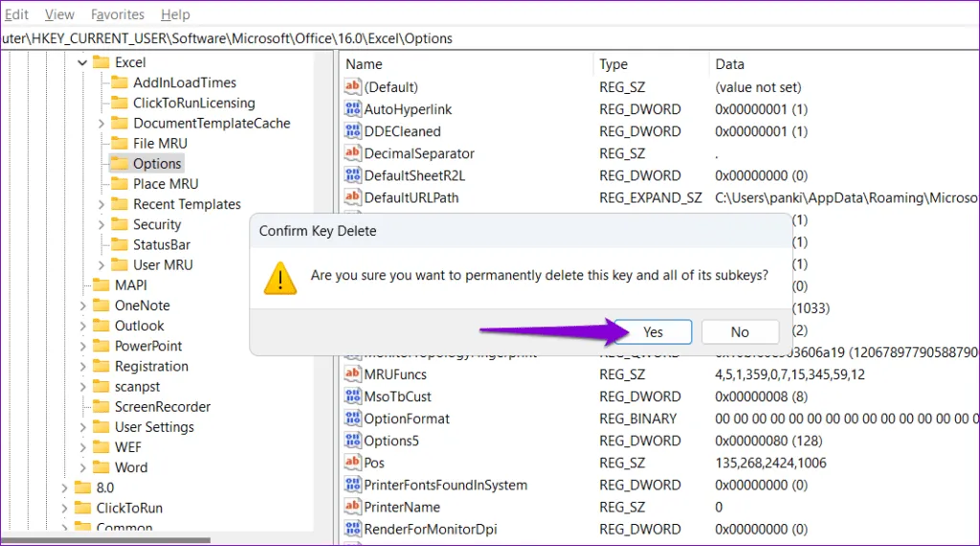Screen dimensions: 980x546
Task: Click the PrinterName value icon
Action: [x=353, y=507]
